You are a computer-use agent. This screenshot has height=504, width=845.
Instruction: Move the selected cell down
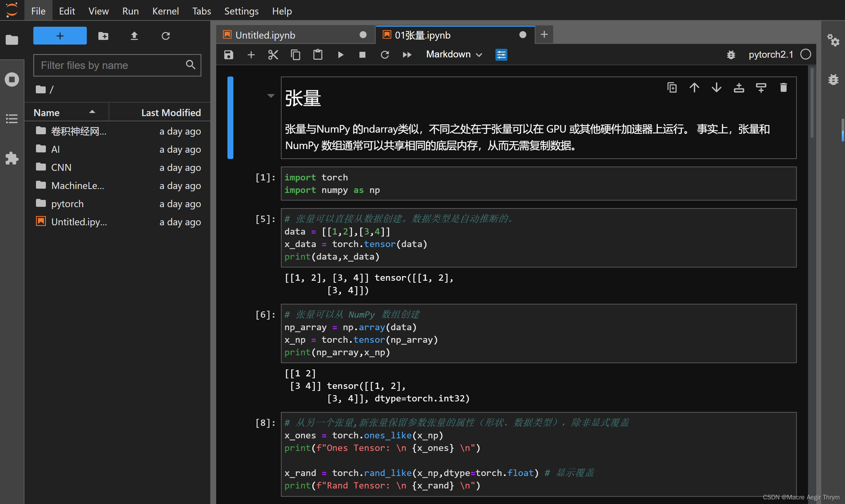(716, 87)
